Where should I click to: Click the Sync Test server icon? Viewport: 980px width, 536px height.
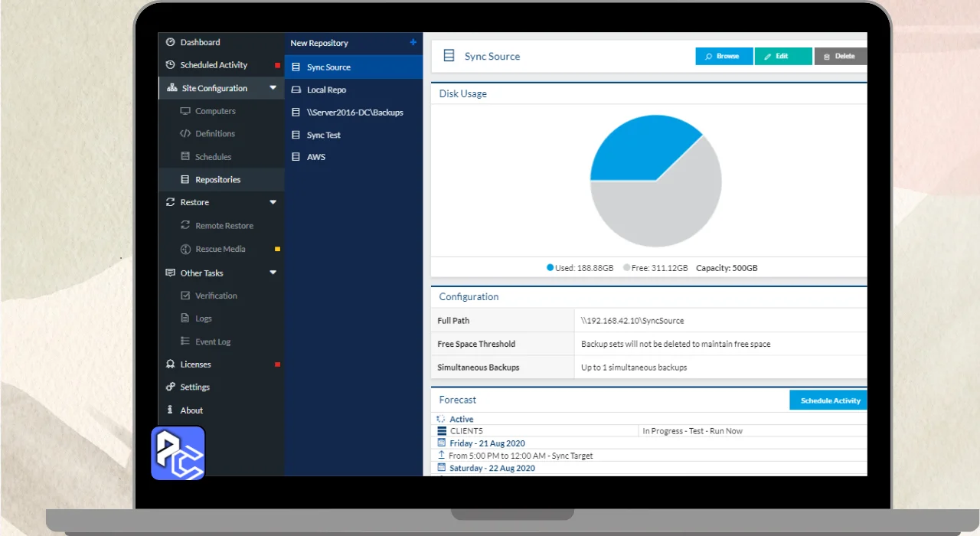point(296,135)
